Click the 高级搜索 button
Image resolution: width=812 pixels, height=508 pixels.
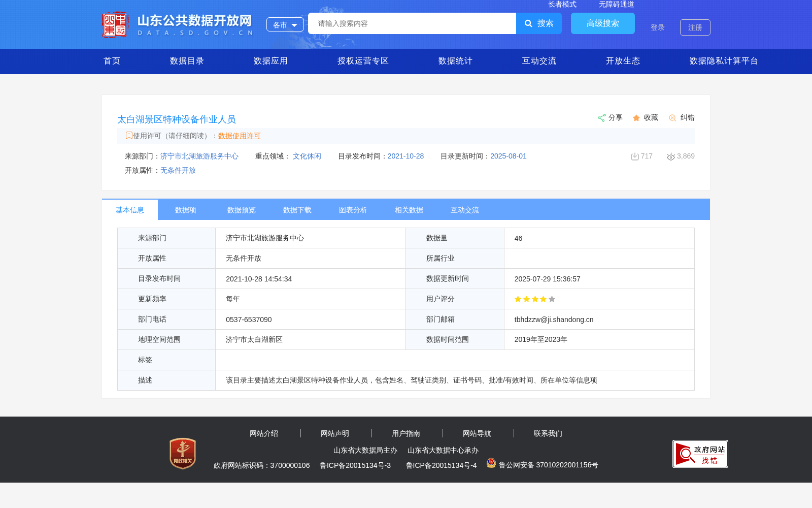[x=603, y=23]
